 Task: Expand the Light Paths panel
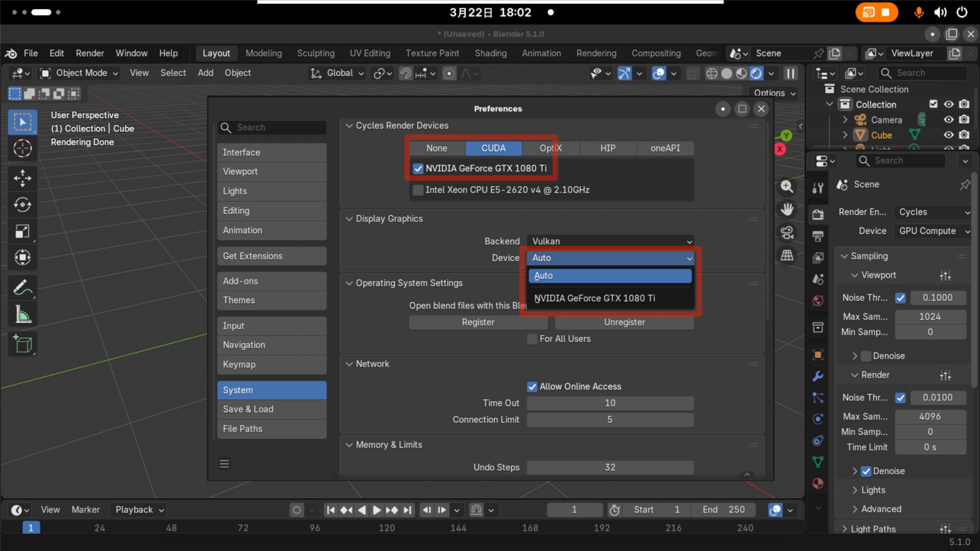click(844, 529)
